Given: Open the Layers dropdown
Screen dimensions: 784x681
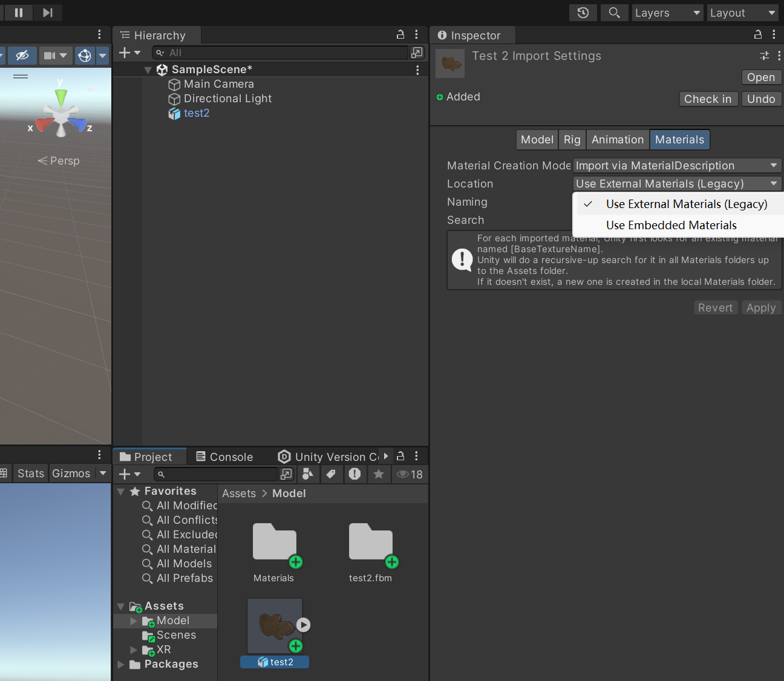Looking at the screenshot, I should coord(667,13).
